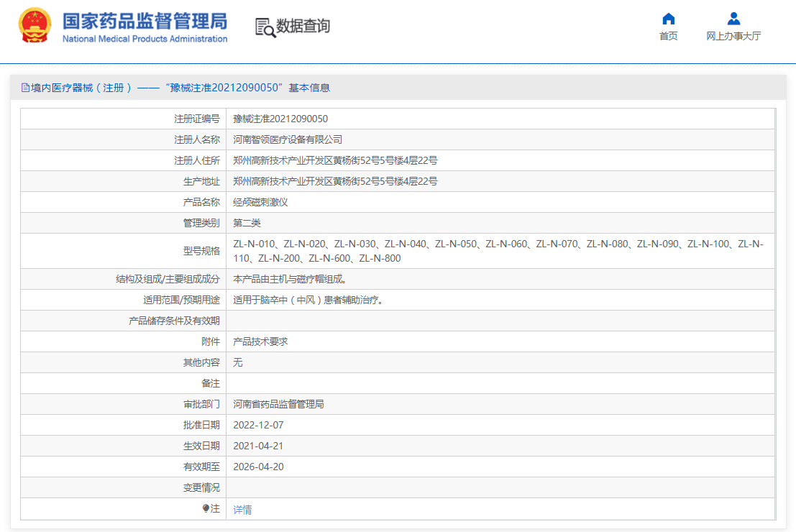Select the text 本产品由主机与磁疗帽组成。

(x=290, y=279)
